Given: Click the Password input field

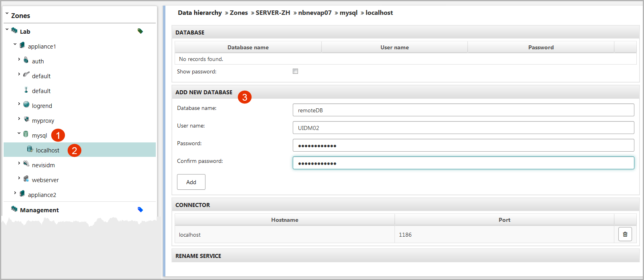Looking at the screenshot, I should pos(463,145).
